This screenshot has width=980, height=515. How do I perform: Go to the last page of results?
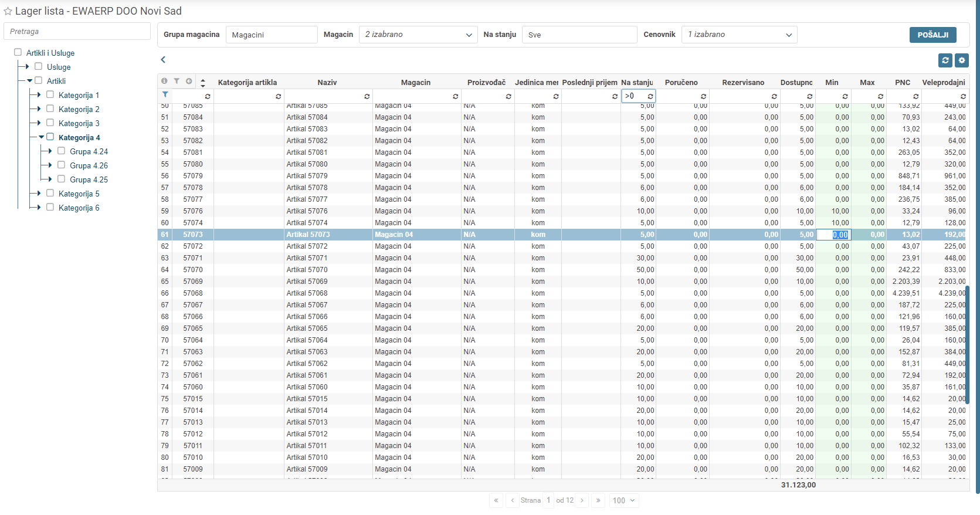click(598, 500)
